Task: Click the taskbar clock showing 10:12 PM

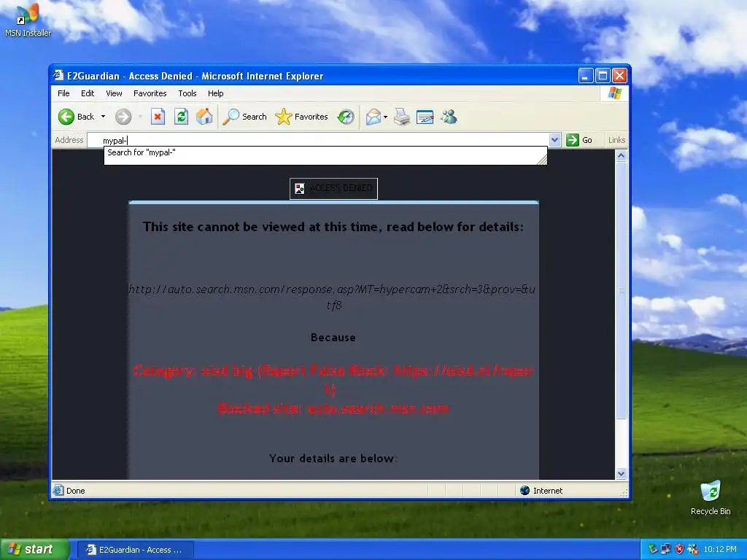Action: coord(720,549)
